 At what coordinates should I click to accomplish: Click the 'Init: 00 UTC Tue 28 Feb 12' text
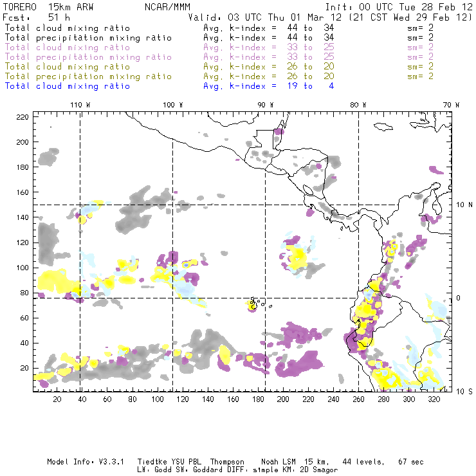tap(399, 7)
